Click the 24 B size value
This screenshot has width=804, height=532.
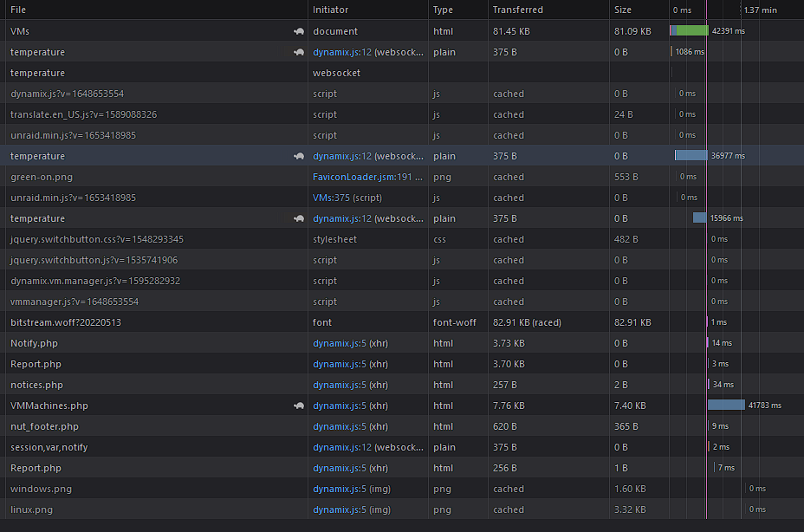(x=624, y=114)
